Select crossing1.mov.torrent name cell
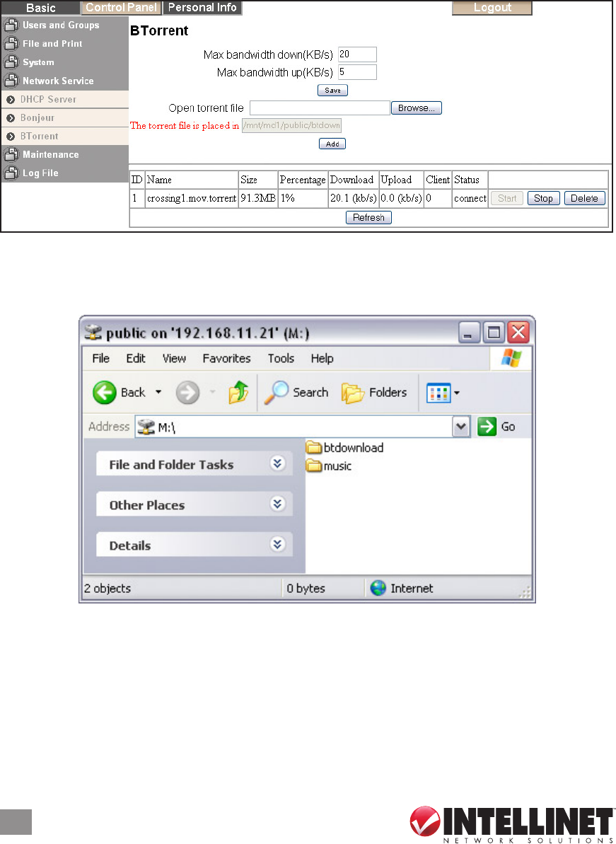 pyautogui.click(x=192, y=198)
